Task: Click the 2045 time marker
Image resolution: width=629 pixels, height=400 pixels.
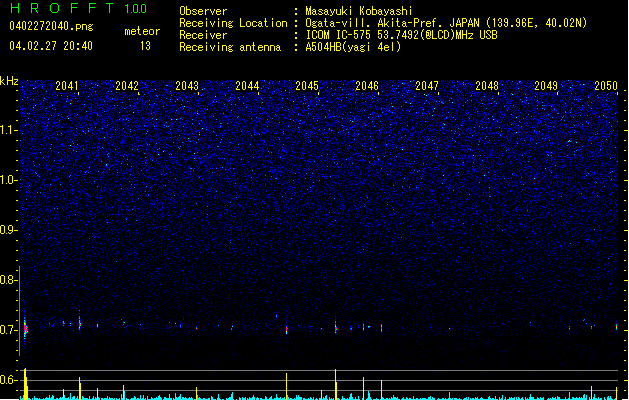Action: (307, 86)
